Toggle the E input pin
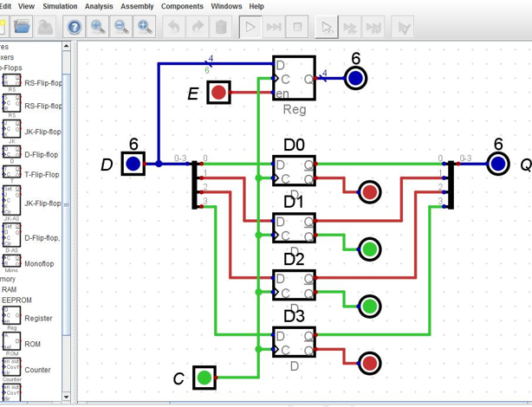This screenshot has height=407, width=532. pos(218,92)
